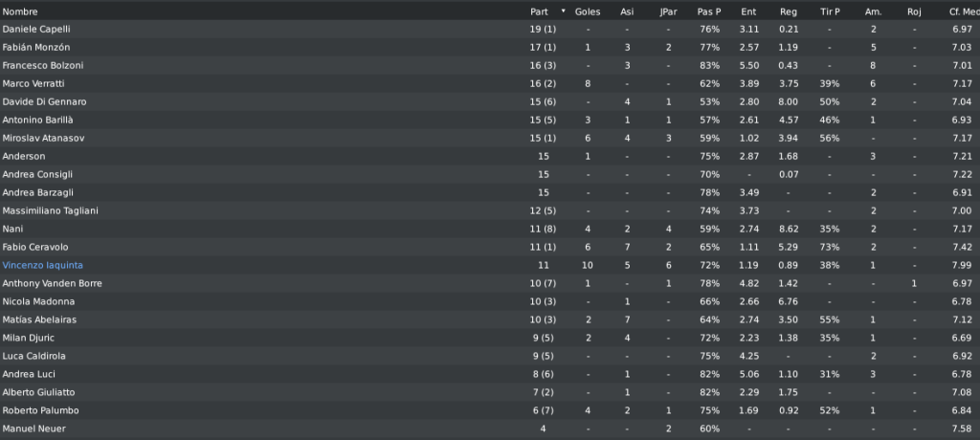The width and height of the screenshot is (980, 440).
Task: Click the Reg column header
Action: pyautogui.click(x=789, y=11)
